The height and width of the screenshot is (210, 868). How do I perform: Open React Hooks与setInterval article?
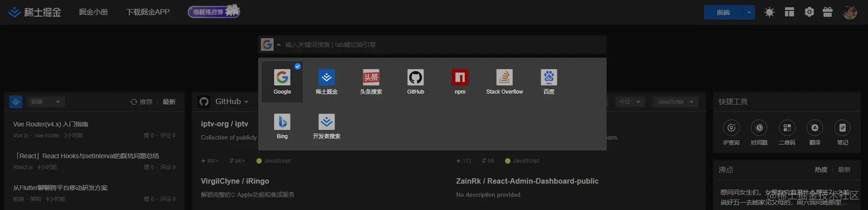pyautogui.click(x=86, y=156)
